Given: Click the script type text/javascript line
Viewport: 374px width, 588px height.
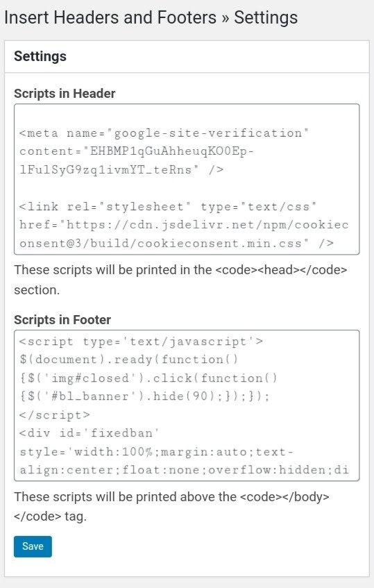Looking at the screenshot, I should tap(141, 342).
